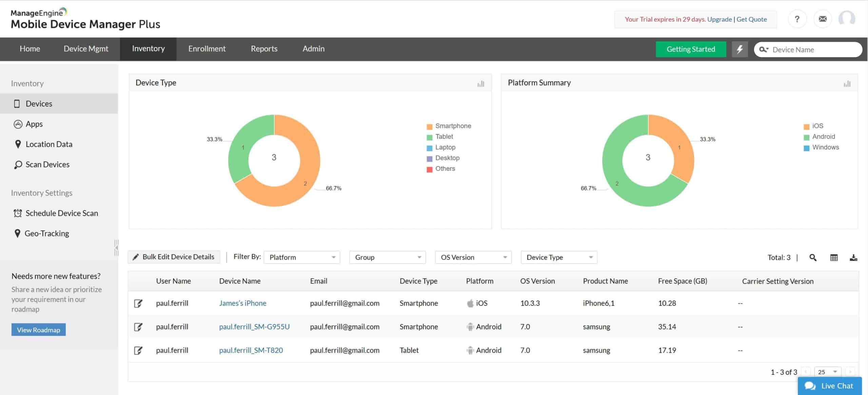Edit details icon for James's iPhone row
Viewport: 868px width, 395px height.
click(x=138, y=303)
